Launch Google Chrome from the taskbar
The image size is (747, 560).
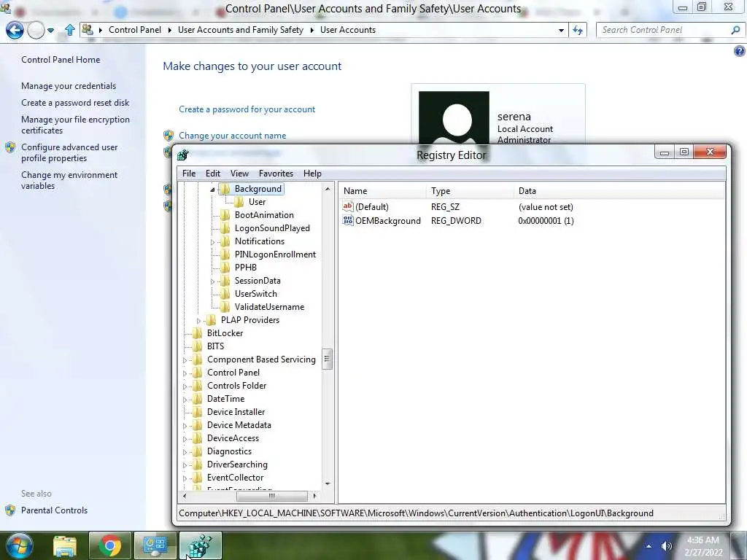pyautogui.click(x=109, y=545)
